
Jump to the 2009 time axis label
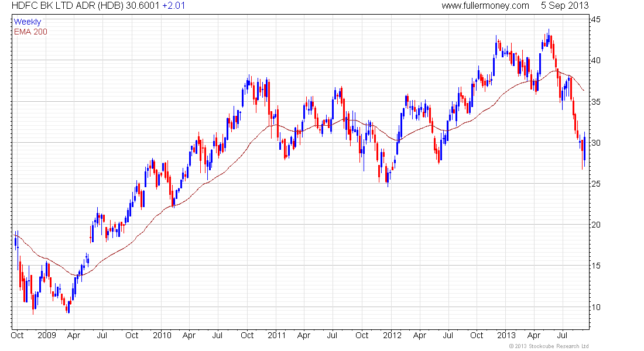(x=46, y=336)
